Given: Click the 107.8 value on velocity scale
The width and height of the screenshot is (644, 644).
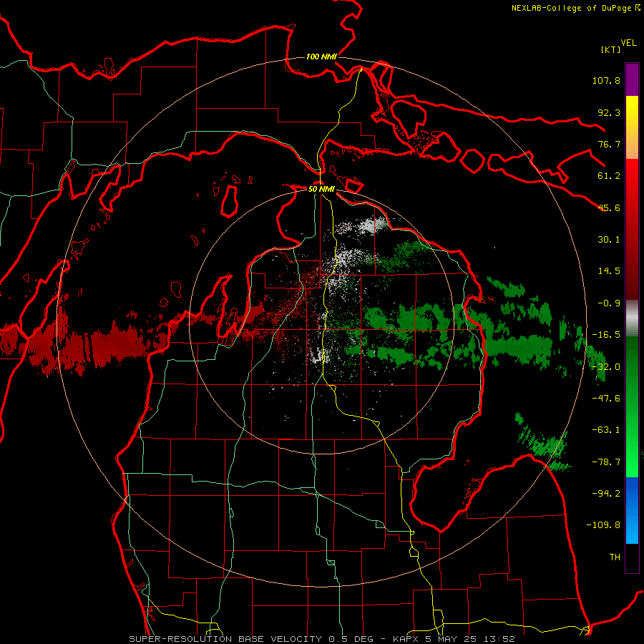Looking at the screenshot, I should click(x=606, y=80).
